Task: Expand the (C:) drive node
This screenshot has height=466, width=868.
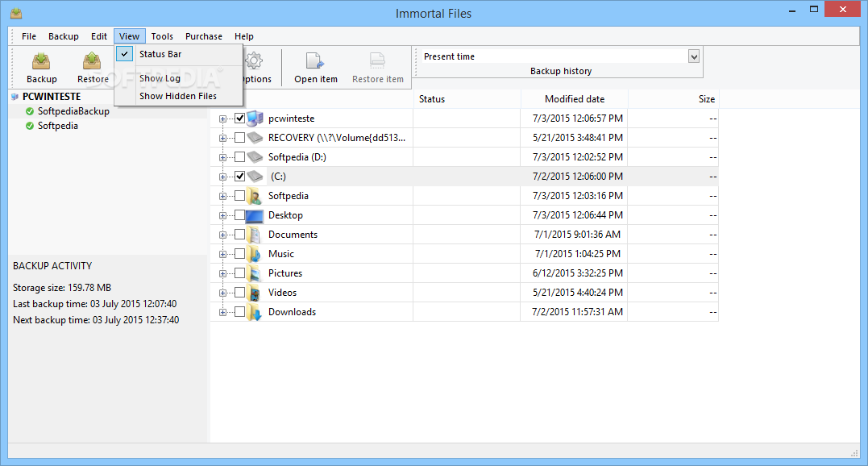Action: (x=222, y=177)
